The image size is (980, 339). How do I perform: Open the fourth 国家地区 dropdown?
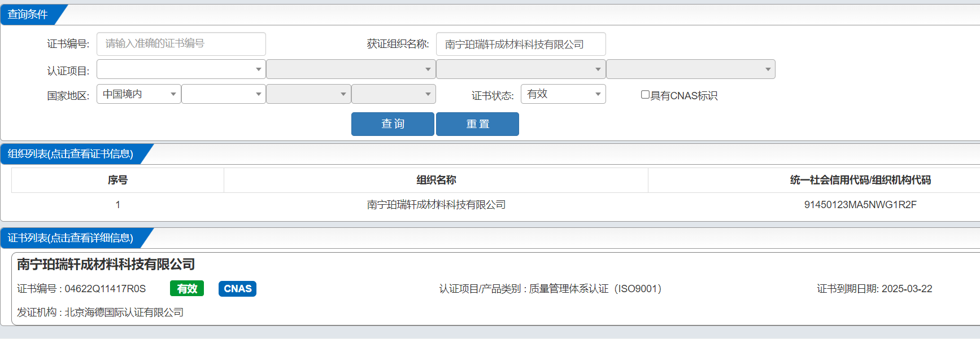click(x=394, y=94)
